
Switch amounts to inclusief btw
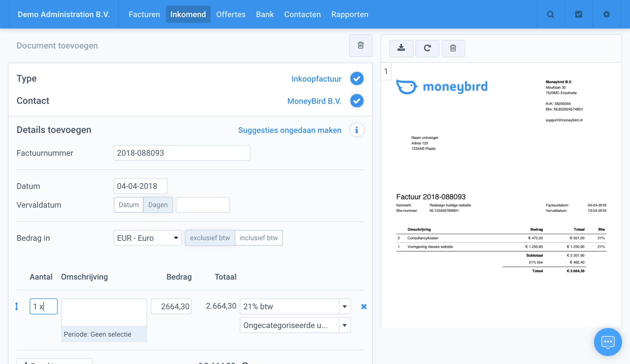pyautogui.click(x=259, y=238)
